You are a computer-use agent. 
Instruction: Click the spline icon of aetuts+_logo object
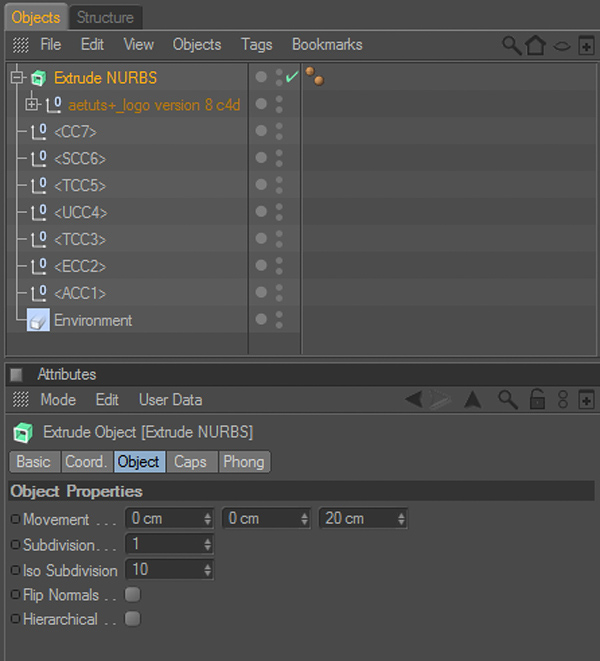[54, 105]
